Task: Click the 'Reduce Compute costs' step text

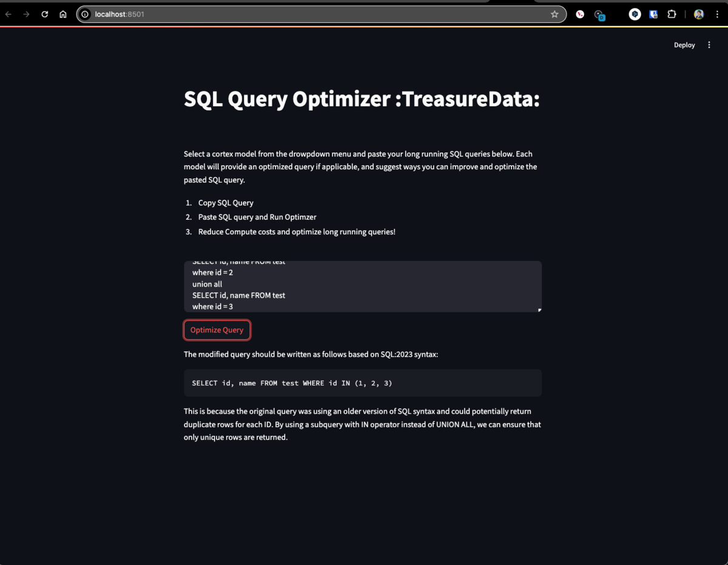Action: [x=297, y=232]
